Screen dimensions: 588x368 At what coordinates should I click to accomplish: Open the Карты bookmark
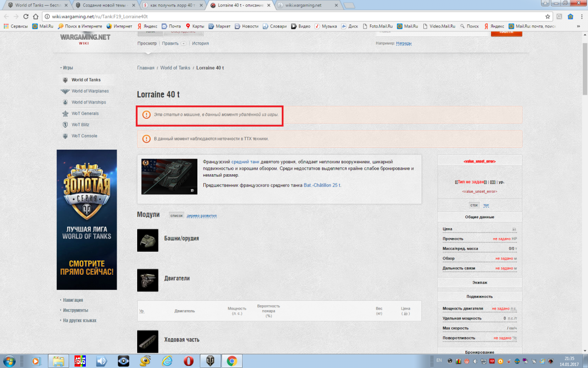tap(194, 26)
